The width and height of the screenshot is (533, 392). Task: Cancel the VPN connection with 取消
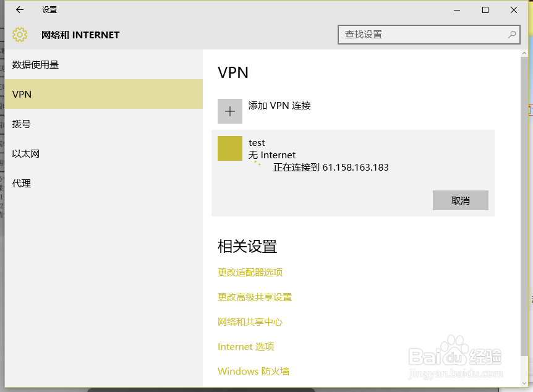[460, 200]
